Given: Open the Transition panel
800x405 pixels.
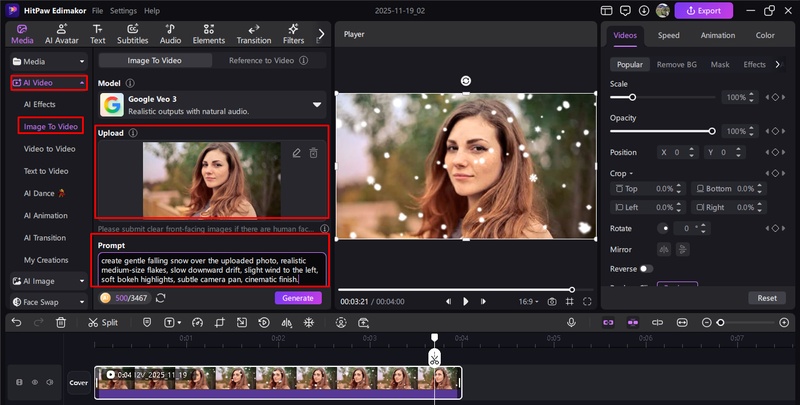Looking at the screenshot, I should 254,34.
